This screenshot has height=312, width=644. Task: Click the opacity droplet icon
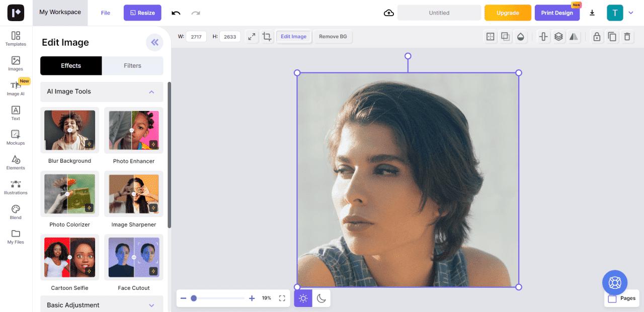pos(521,37)
